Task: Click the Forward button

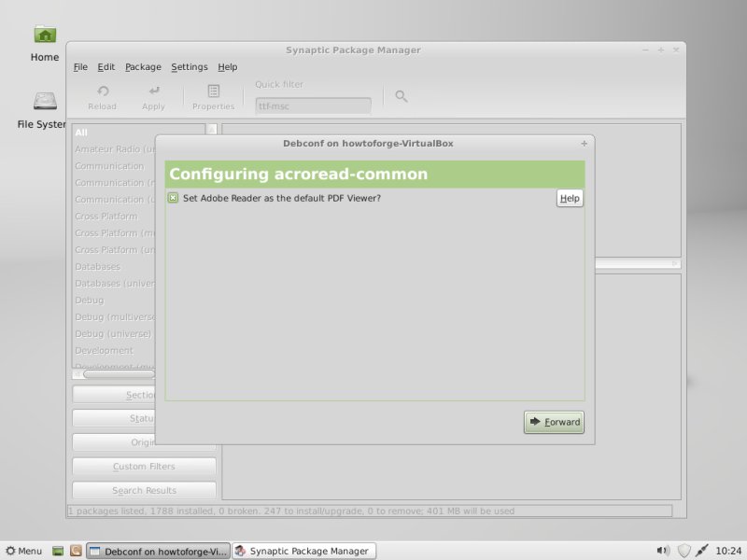Action: click(x=554, y=422)
